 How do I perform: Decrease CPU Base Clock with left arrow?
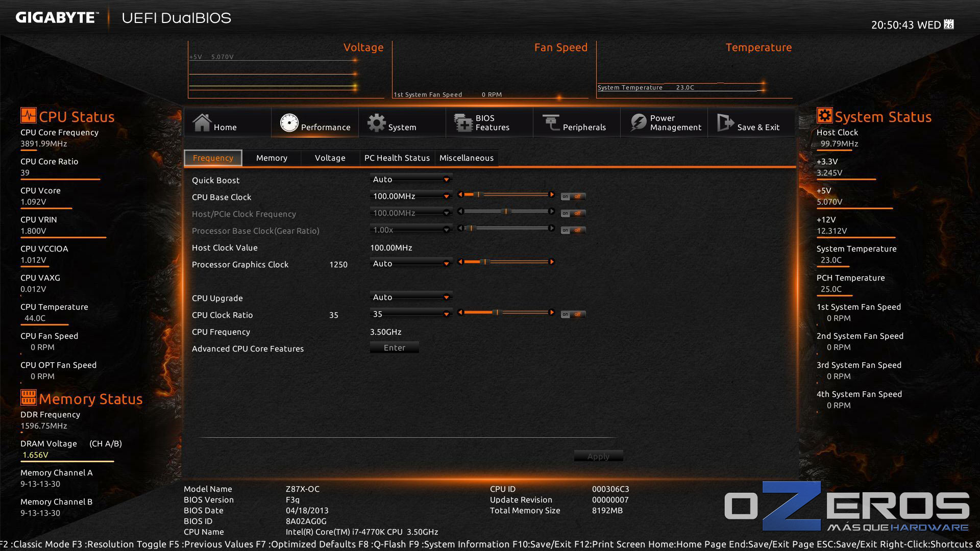coord(460,194)
